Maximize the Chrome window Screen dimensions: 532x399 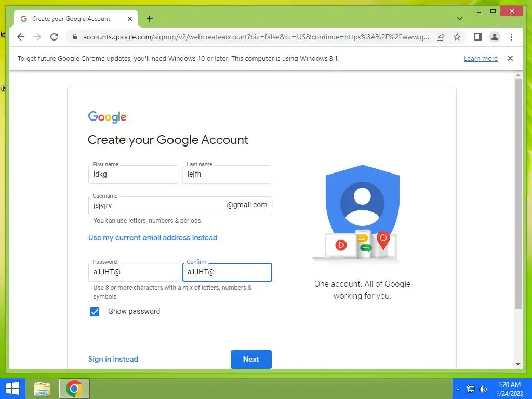tap(493, 11)
